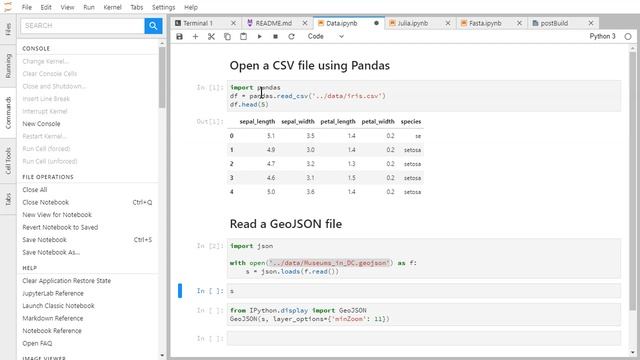Screen dimensions: 640x360
Task: Select Launch Classic Notebook command
Action: [58, 306]
